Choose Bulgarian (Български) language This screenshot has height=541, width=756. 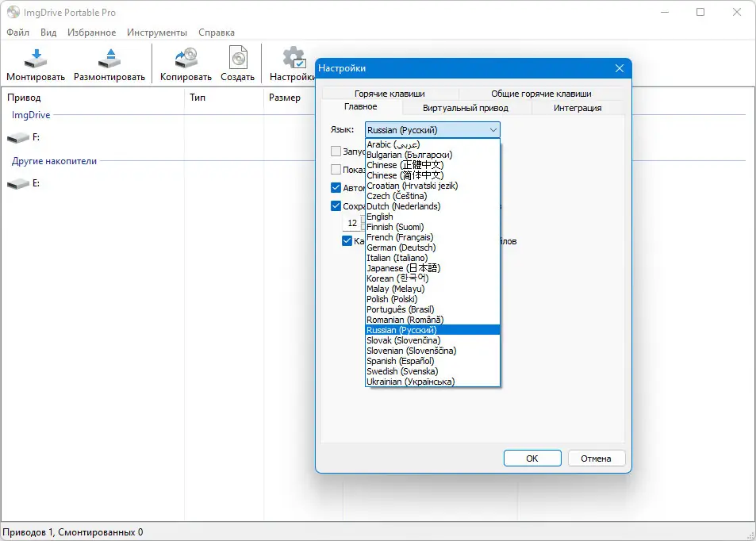point(432,155)
